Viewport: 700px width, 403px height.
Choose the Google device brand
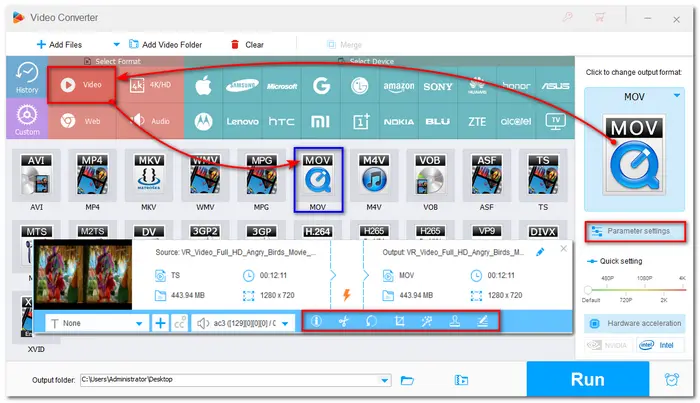coord(321,85)
